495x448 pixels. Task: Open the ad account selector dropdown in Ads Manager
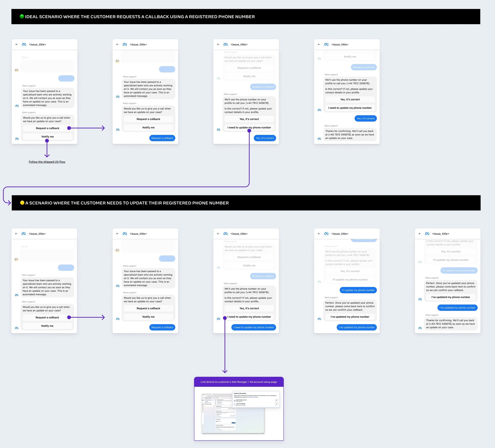point(217,398)
